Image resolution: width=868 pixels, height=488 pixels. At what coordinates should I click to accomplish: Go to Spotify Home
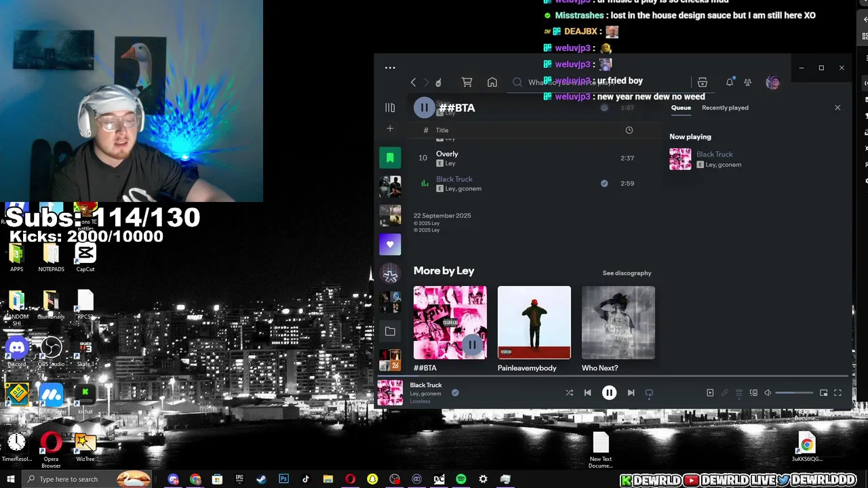(x=492, y=83)
